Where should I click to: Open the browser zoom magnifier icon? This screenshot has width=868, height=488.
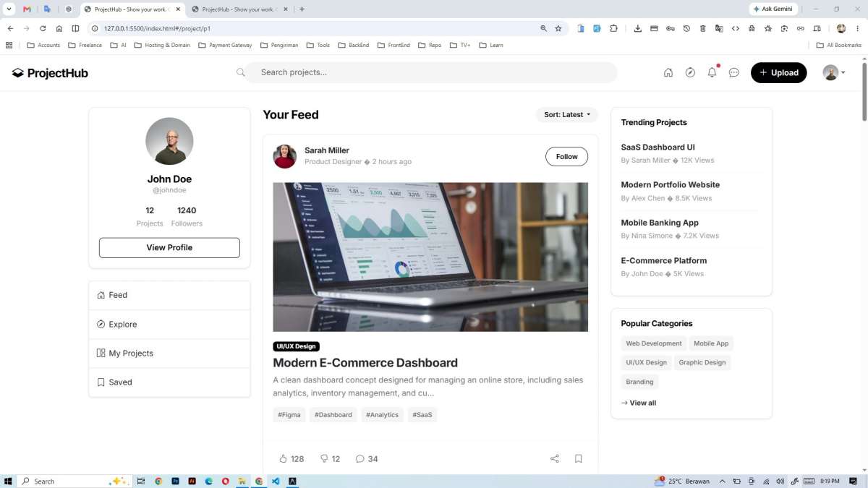coord(543,28)
